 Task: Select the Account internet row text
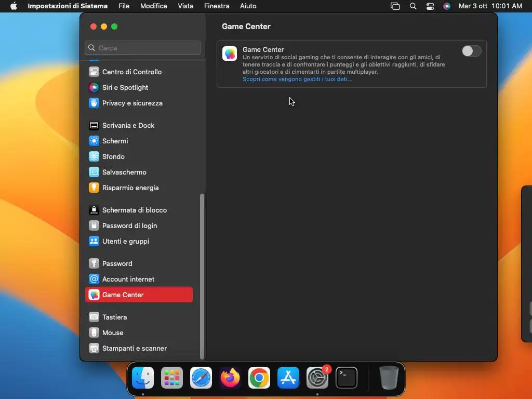128,279
